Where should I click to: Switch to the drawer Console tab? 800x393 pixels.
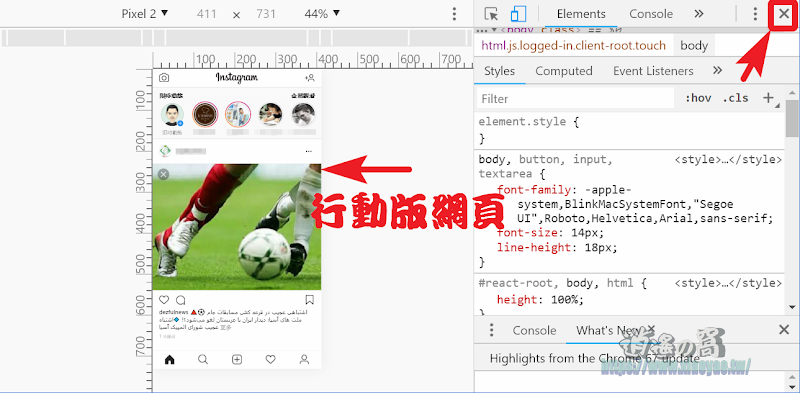[x=534, y=330]
